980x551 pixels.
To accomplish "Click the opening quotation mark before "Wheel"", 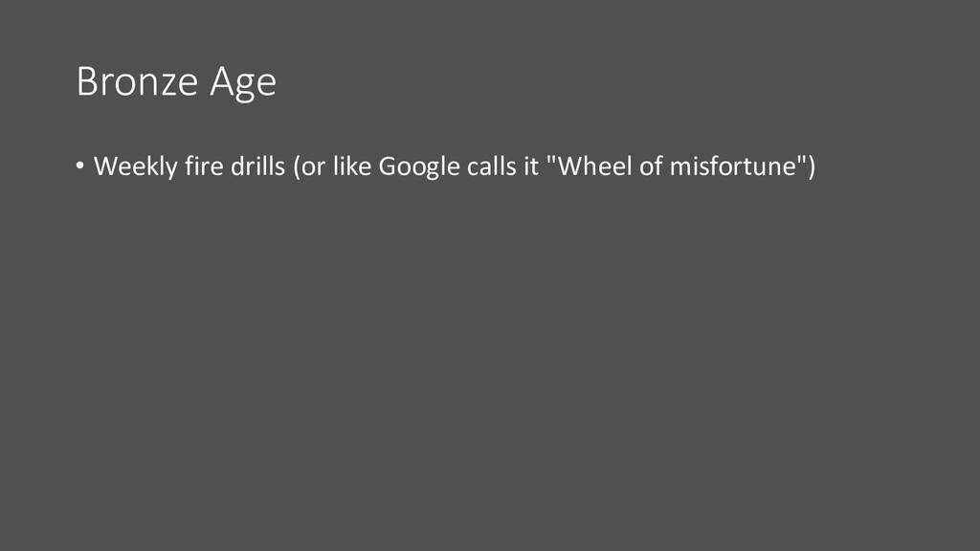I will (x=551, y=159).
